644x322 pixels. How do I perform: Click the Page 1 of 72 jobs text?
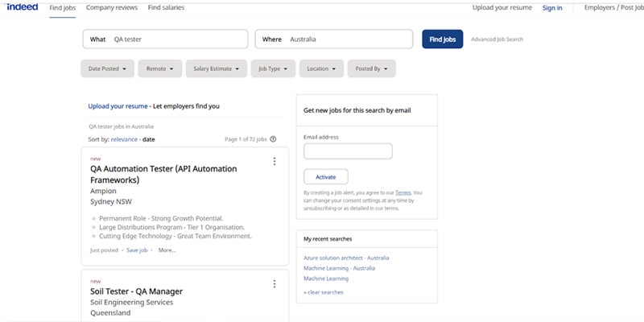click(246, 139)
